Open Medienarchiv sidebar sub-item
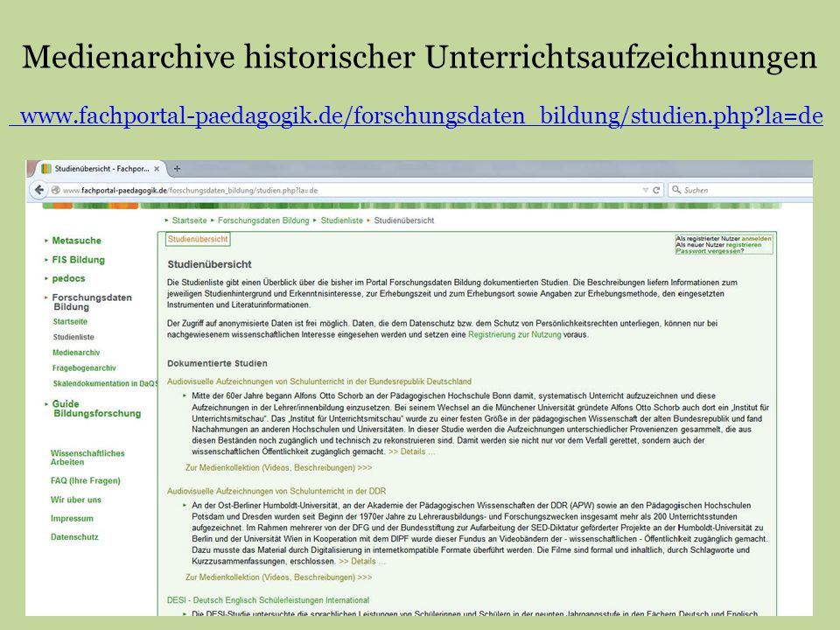The height and width of the screenshot is (630, 840). pyautogui.click(x=76, y=353)
